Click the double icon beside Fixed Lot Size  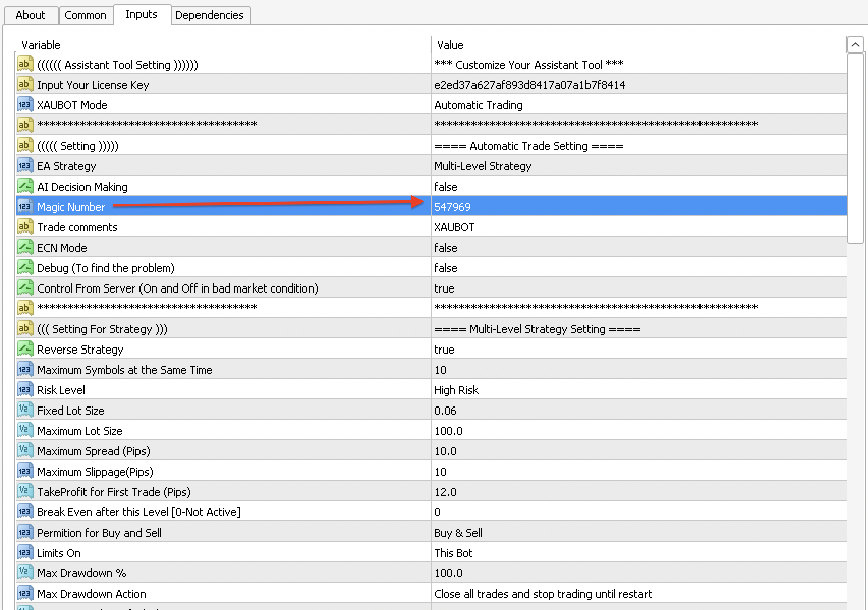(25, 410)
